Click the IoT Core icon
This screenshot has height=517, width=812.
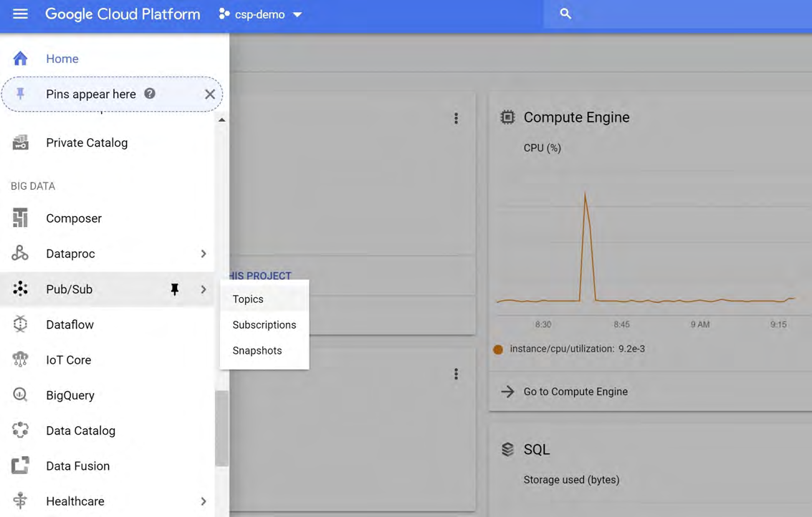click(20, 359)
